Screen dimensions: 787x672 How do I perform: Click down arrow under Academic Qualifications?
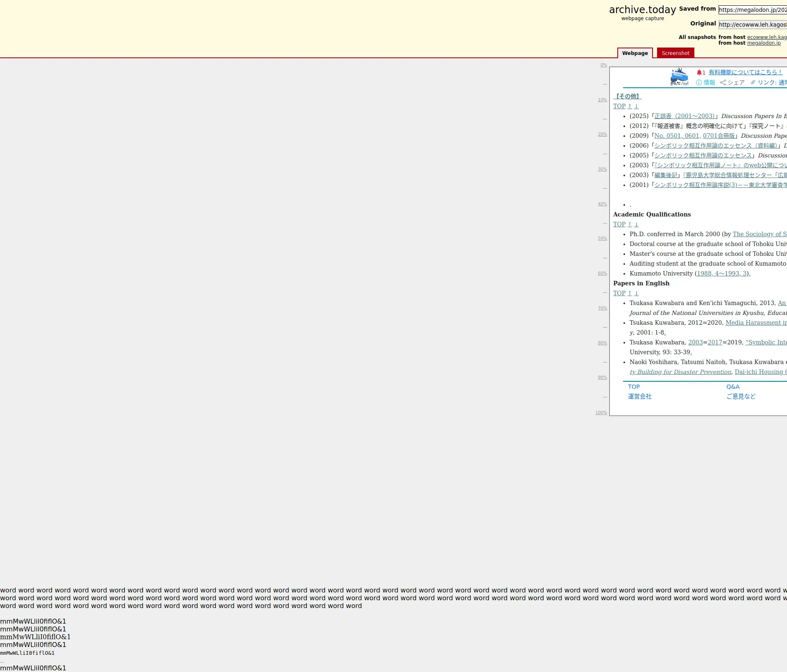[637, 224]
